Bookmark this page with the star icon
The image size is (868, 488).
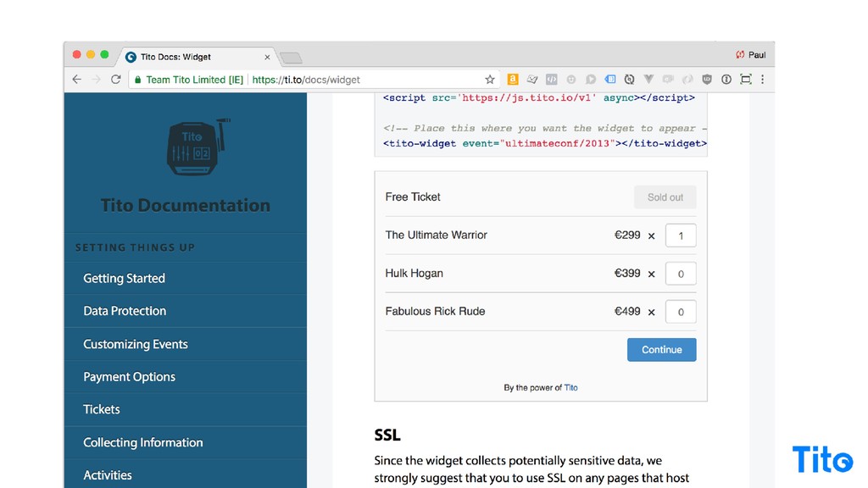click(490, 80)
